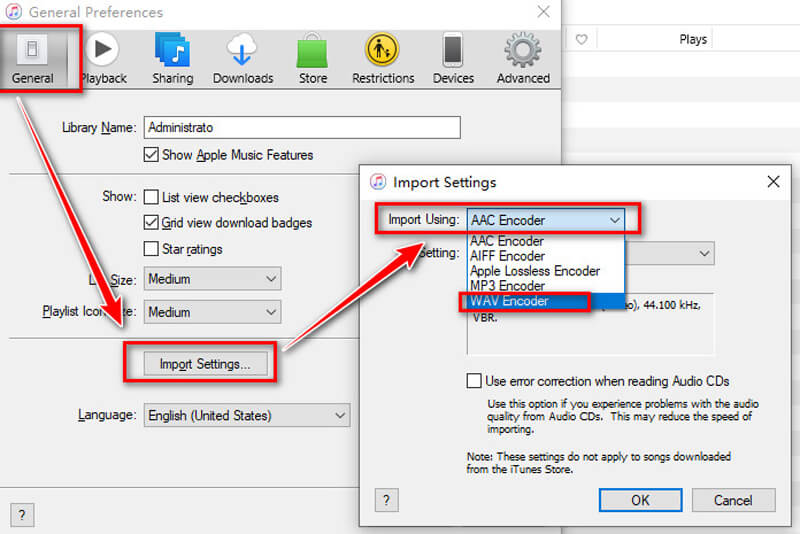
Task: Click the Library Name text field
Action: point(302,128)
